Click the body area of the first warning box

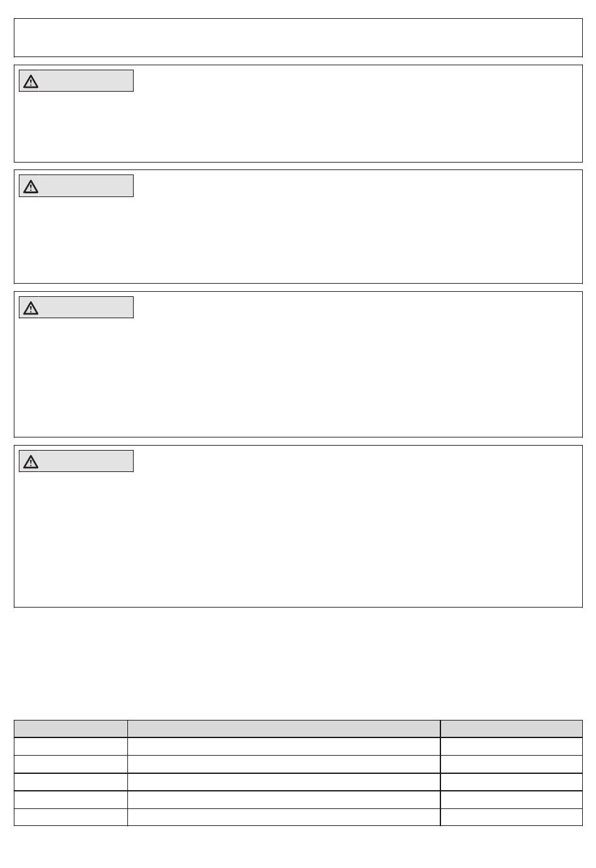[x=298, y=126]
